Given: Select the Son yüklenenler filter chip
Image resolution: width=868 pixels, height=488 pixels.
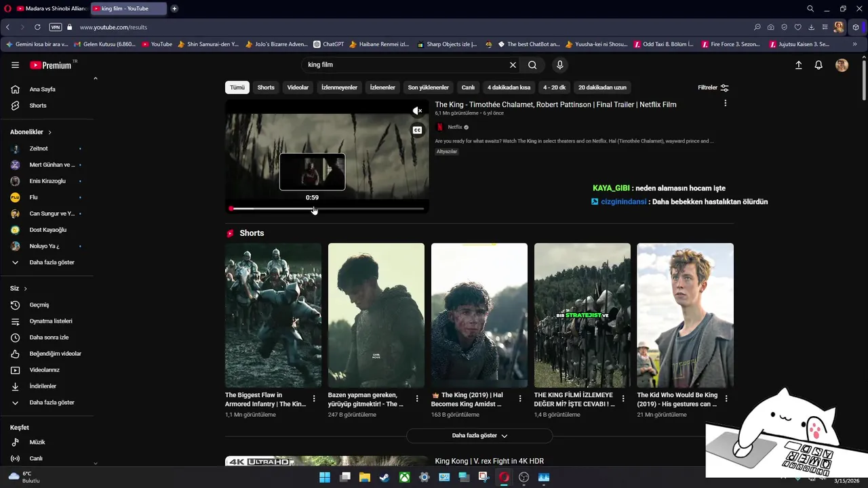Looking at the screenshot, I should click(428, 87).
